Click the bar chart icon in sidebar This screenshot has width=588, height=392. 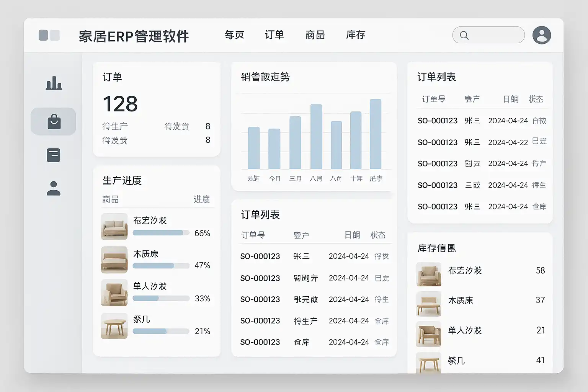coord(54,83)
